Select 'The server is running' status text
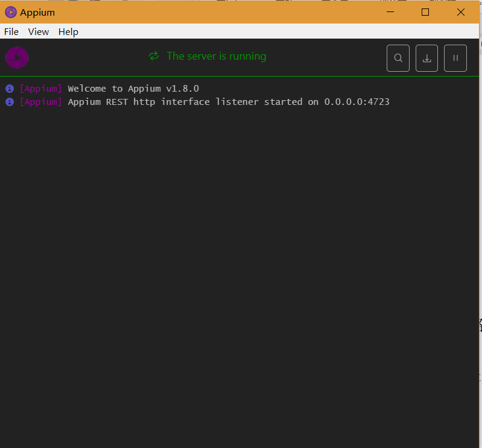Viewport: 482px width, 448px height. coord(217,56)
